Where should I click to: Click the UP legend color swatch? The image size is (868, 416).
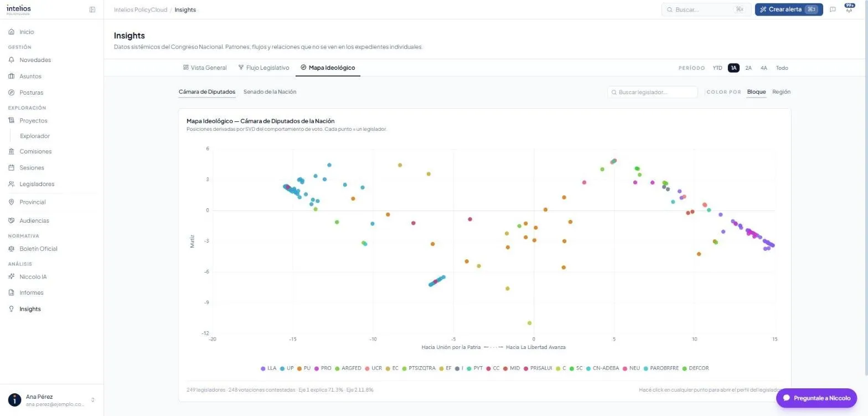click(283, 368)
